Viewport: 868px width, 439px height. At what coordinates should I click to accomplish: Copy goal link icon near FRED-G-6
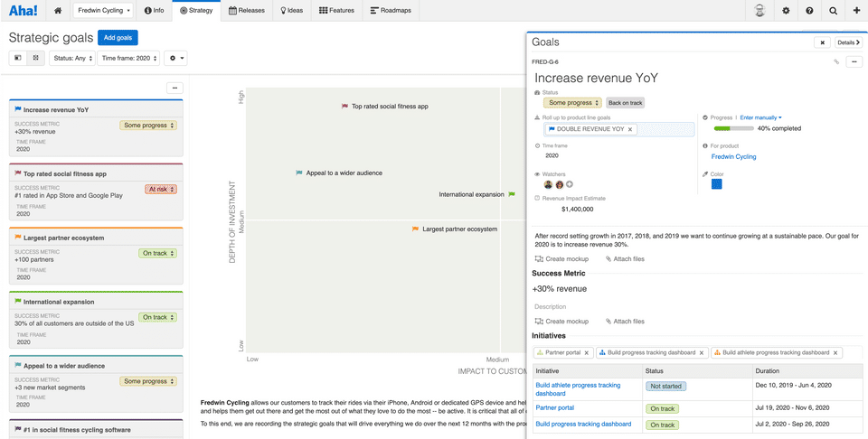tap(836, 62)
